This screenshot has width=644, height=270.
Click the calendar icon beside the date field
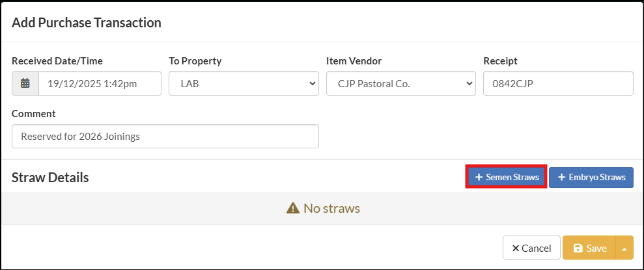tap(25, 83)
